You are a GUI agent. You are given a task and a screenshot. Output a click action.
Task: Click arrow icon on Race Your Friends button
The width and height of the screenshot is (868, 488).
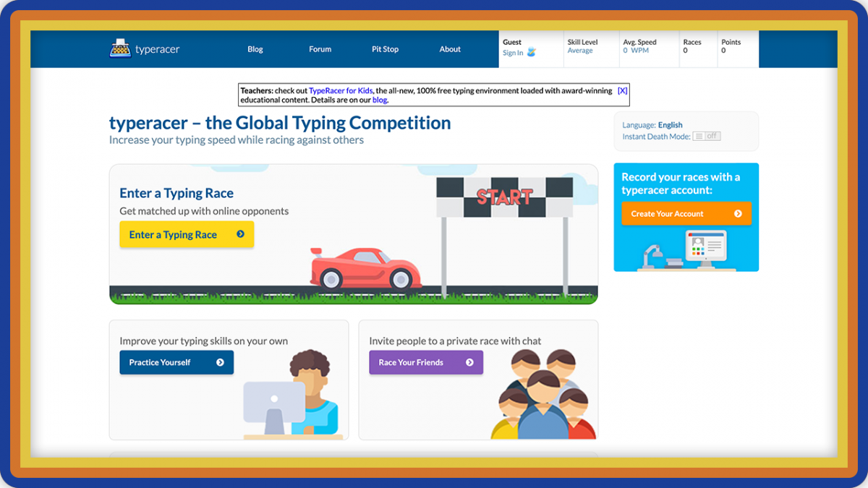point(469,362)
